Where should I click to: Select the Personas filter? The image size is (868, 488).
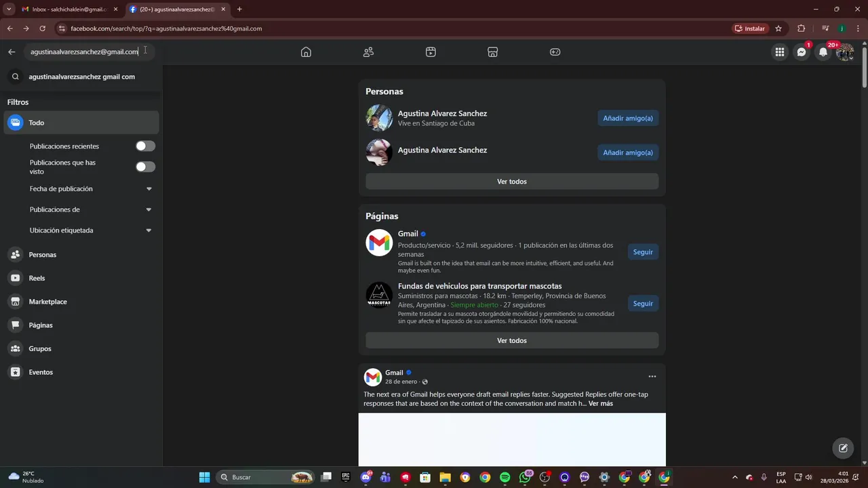click(81, 255)
